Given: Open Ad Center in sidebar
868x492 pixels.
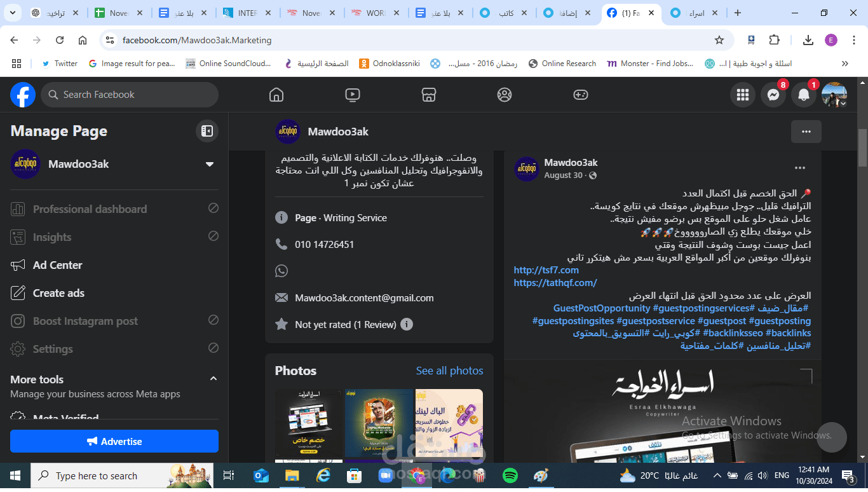Looking at the screenshot, I should 114,265.
